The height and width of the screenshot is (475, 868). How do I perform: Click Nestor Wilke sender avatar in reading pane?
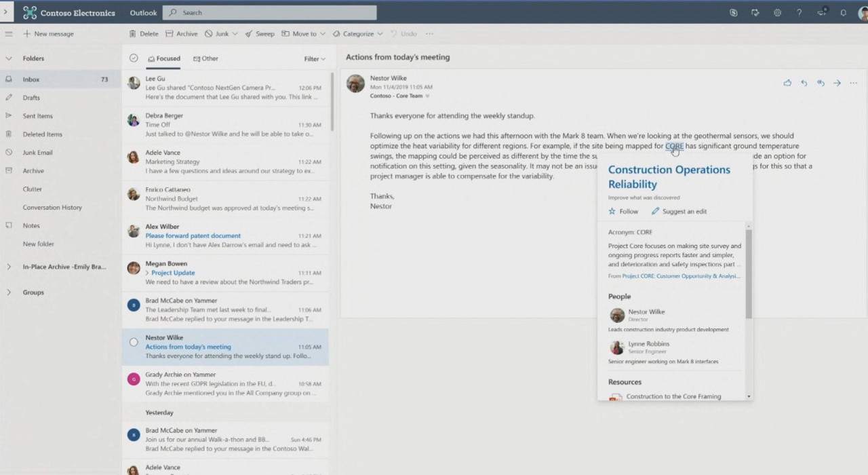tap(355, 83)
